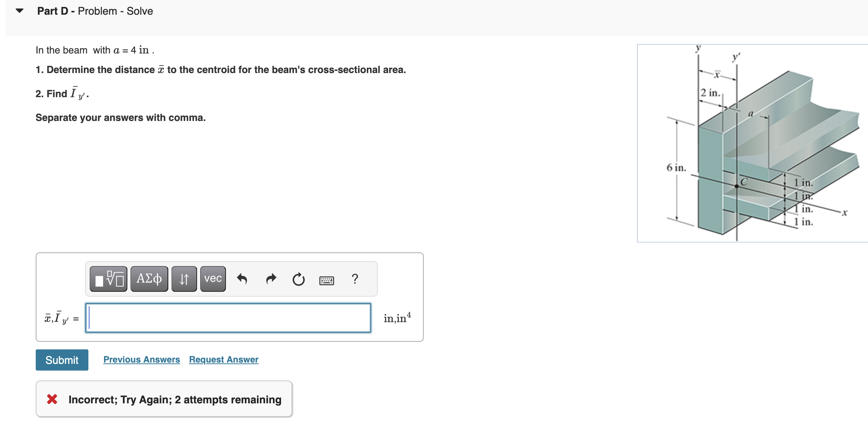
Task: Undo the last entry with the undo arrow
Action: 243,279
